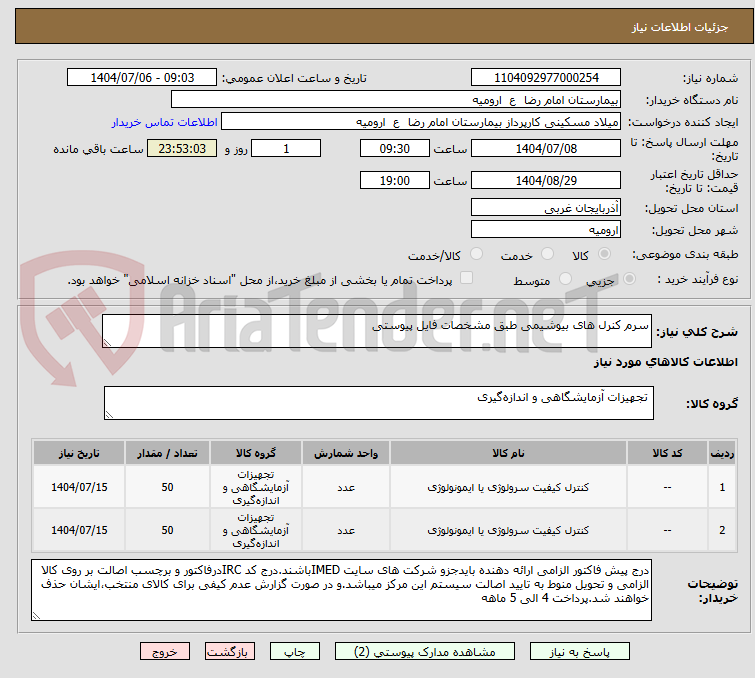Image resolution: width=755 pixels, height=678 pixels.
Task: Click the تاریخ نیاز column header
Action: (x=79, y=453)
